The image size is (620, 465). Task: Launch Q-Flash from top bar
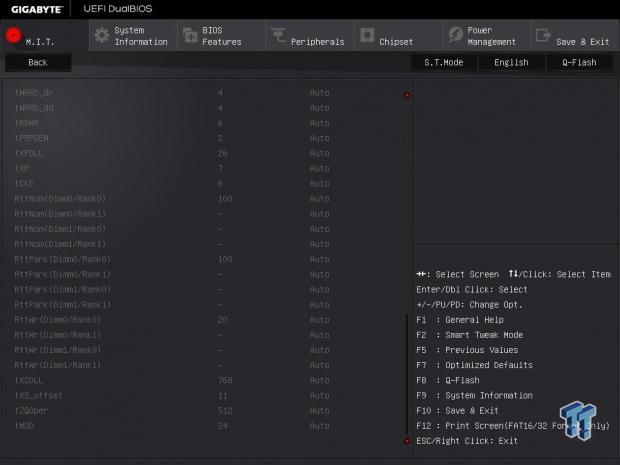pyautogui.click(x=579, y=62)
